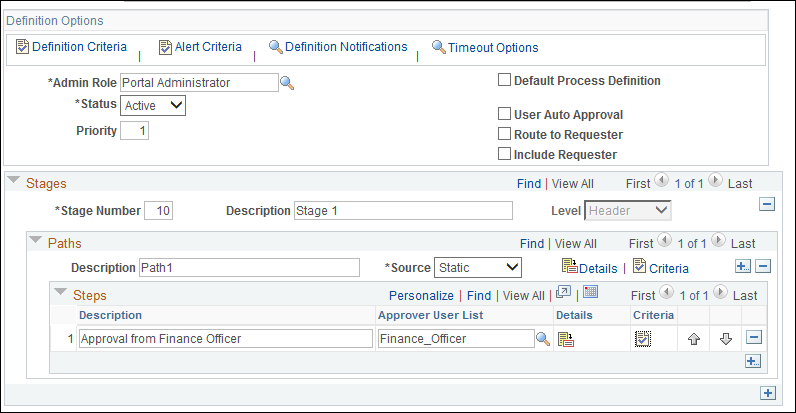This screenshot has height=413, width=796.
Task: Open the Timeout Options link
Action: point(493,48)
